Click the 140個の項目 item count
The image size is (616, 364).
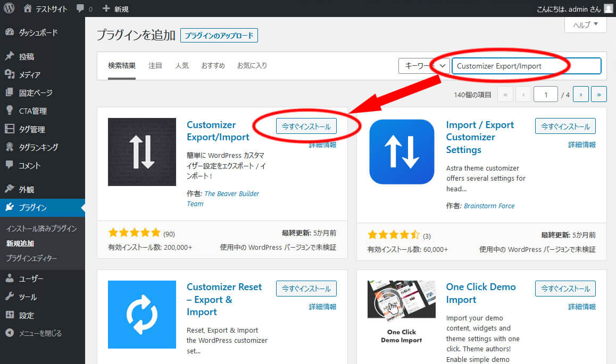[x=472, y=95]
